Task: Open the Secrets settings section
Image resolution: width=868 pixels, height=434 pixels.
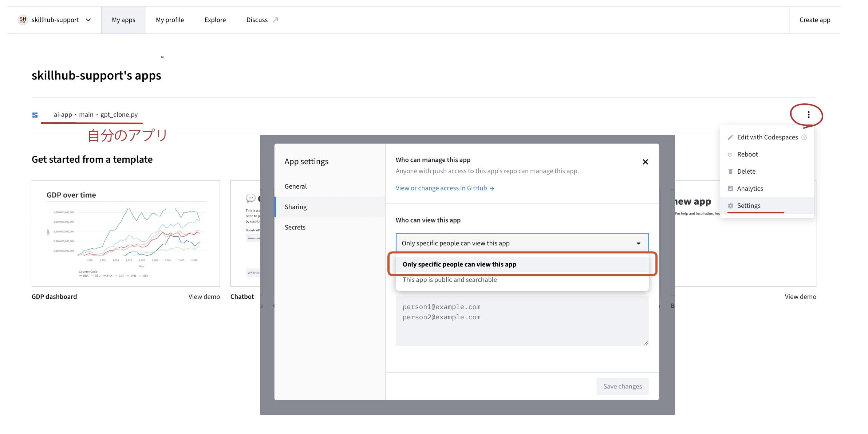Action: pos(330,228)
